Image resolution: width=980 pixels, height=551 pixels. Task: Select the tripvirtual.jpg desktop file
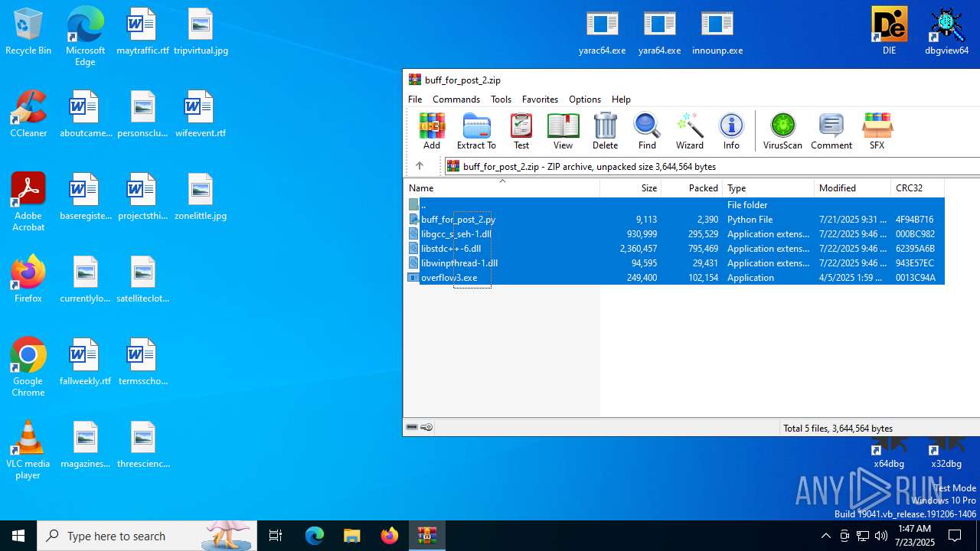201,32
